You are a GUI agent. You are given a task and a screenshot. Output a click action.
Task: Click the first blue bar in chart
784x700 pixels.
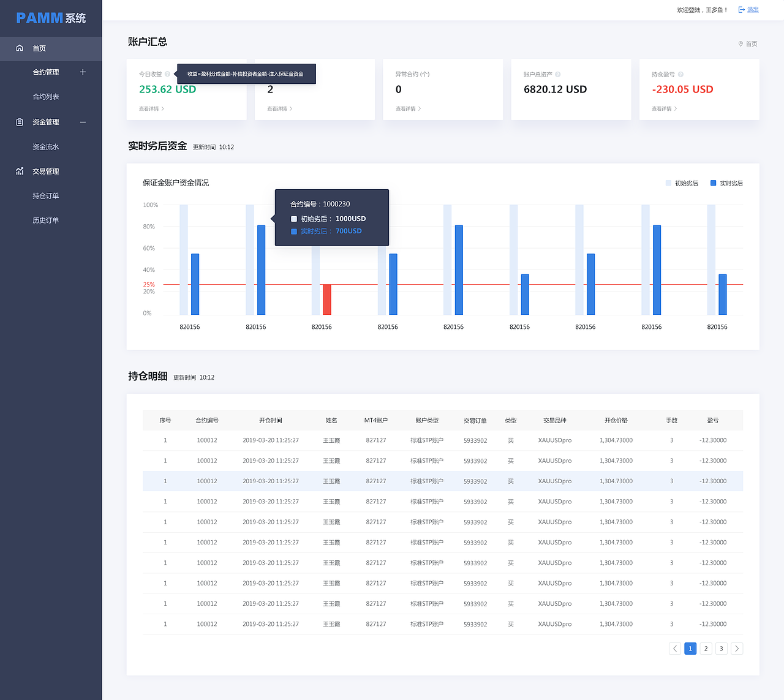pos(195,284)
